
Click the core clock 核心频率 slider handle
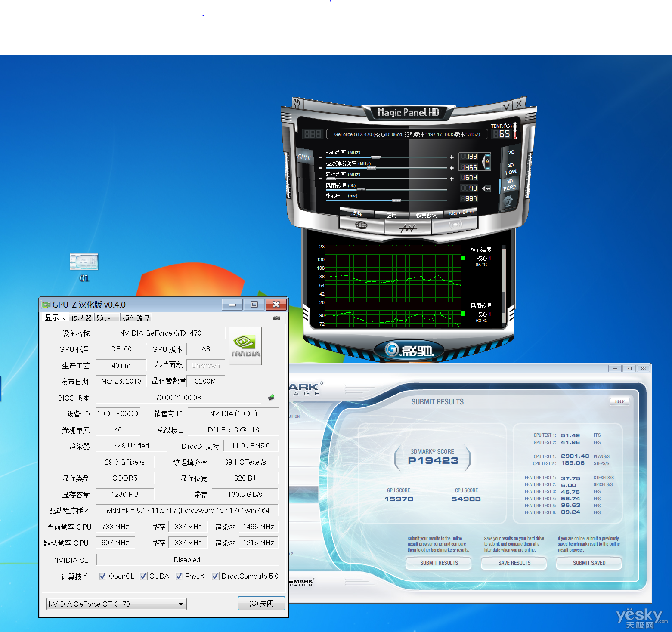pyautogui.click(x=376, y=157)
